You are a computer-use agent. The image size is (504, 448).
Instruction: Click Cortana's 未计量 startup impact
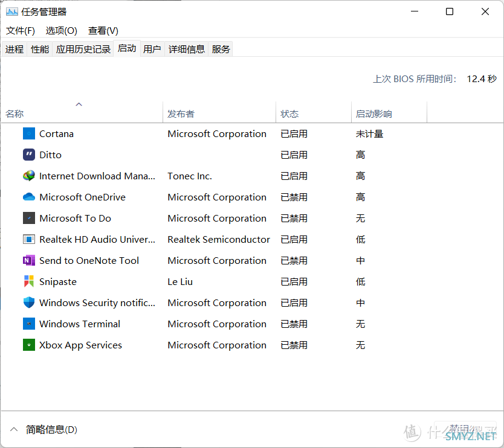click(x=369, y=133)
